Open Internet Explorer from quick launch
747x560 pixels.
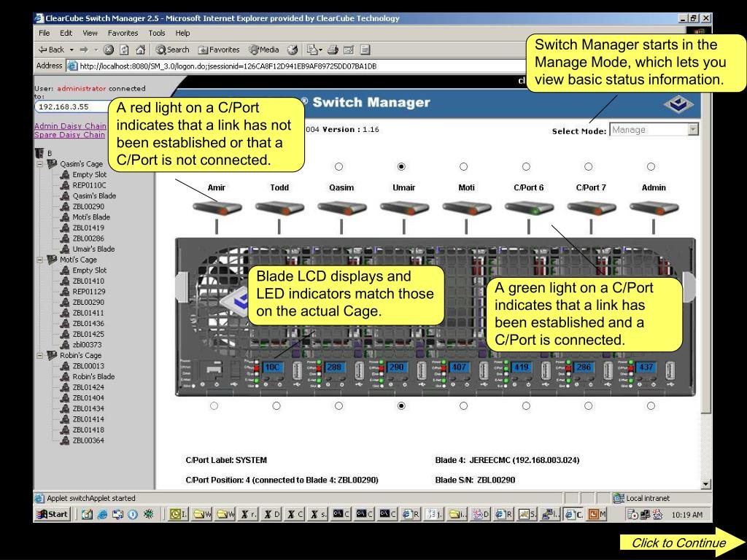pos(102,514)
